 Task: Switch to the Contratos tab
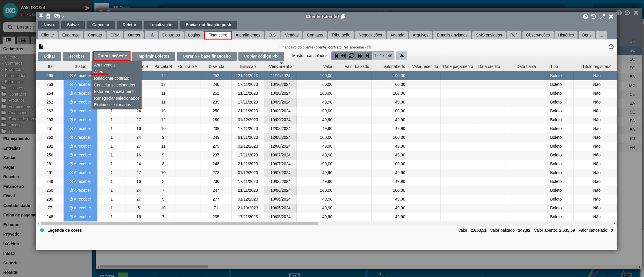(x=171, y=35)
